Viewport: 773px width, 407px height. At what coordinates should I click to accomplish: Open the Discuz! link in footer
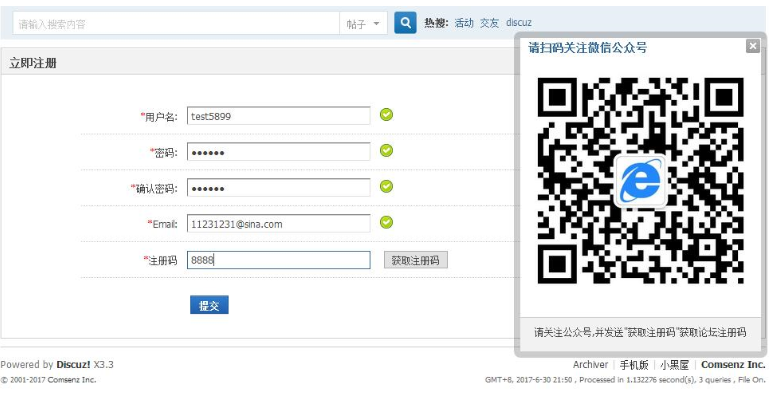(x=73, y=365)
